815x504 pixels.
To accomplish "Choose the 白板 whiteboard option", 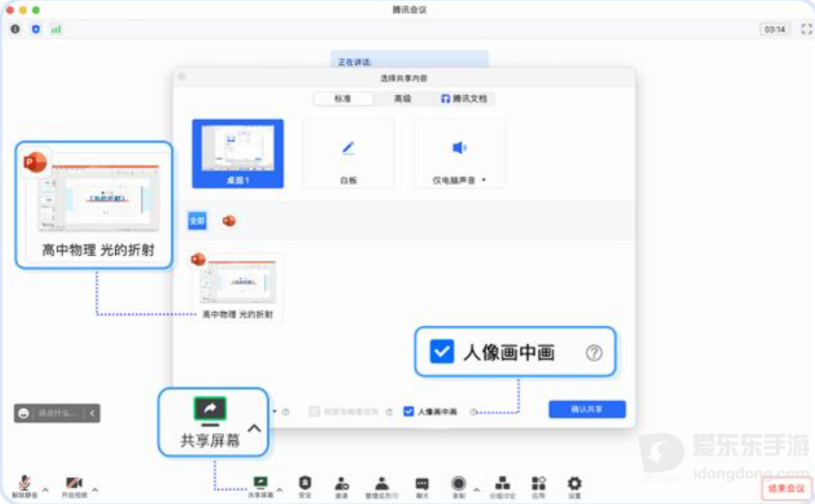I will click(349, 153).
